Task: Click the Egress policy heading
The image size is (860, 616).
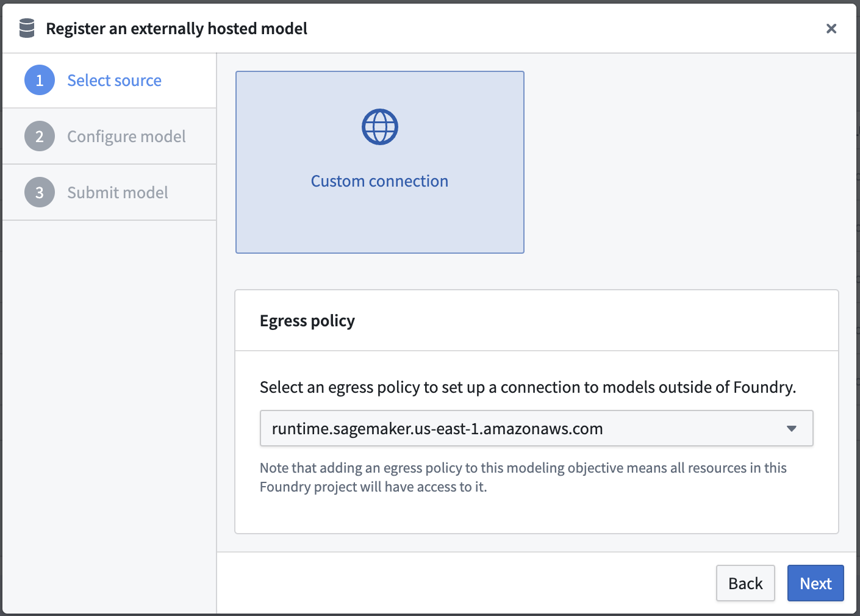Action: [307, 321]
